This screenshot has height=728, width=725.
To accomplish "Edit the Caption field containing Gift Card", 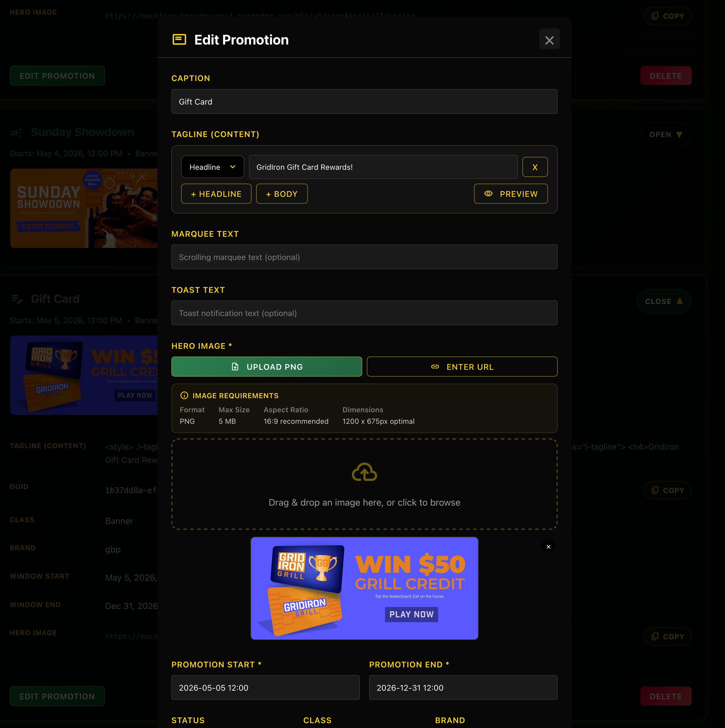I will tap(364, 101).
